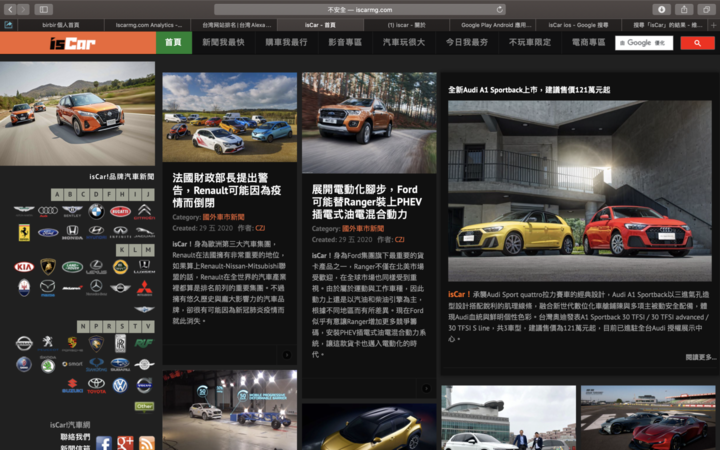This screenshot has height=450, width=720.
Task: Select the Hyundai brand logo
Action: point(96,232)
